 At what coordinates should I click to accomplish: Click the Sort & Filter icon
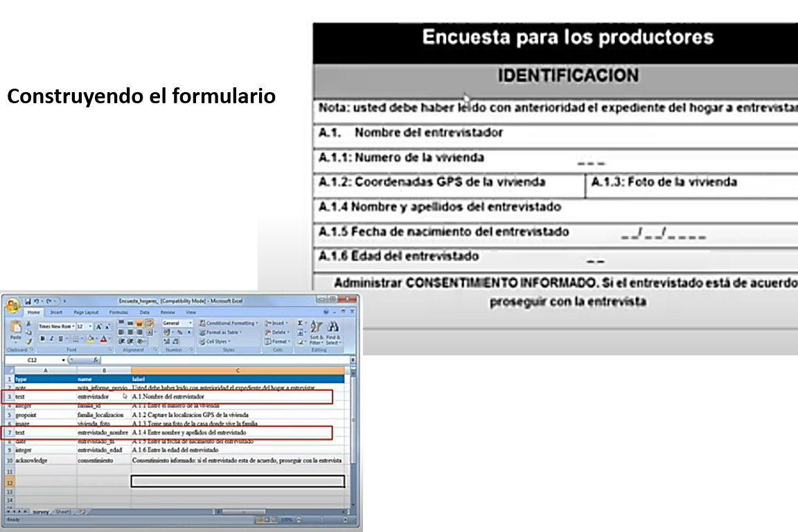(x=316, y=328)
